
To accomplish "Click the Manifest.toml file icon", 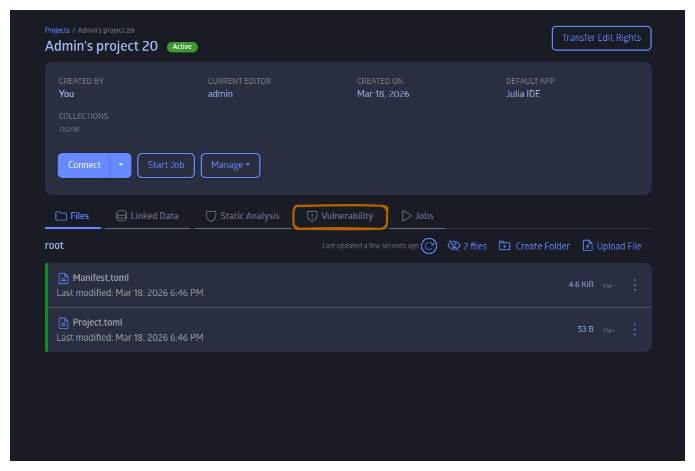I will pyautogui.click(x=63, y=278).
